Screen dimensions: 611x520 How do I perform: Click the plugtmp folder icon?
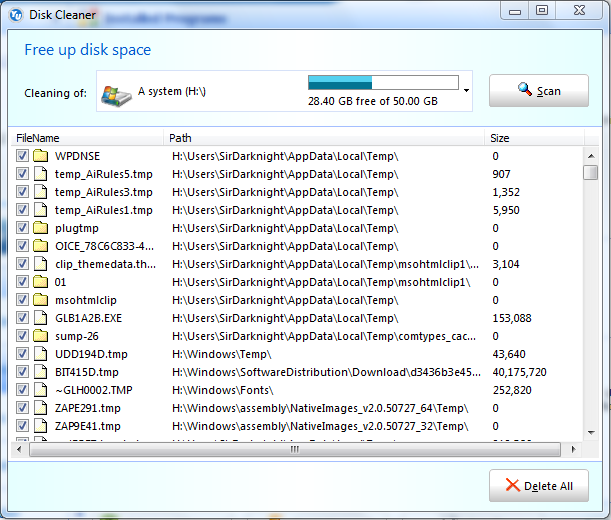coord(41,228)
